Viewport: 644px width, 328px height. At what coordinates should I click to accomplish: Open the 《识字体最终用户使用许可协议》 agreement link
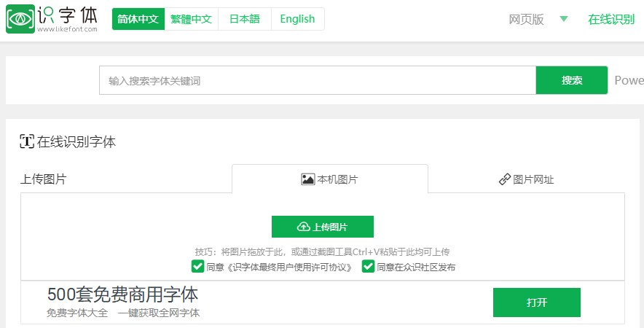tap(289, 268)
